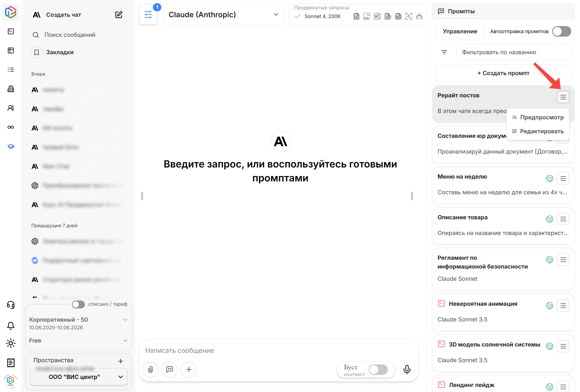Click the Фильтровать по названию field
The height and width of the screenshot is (392, 580).
[514, 52]
